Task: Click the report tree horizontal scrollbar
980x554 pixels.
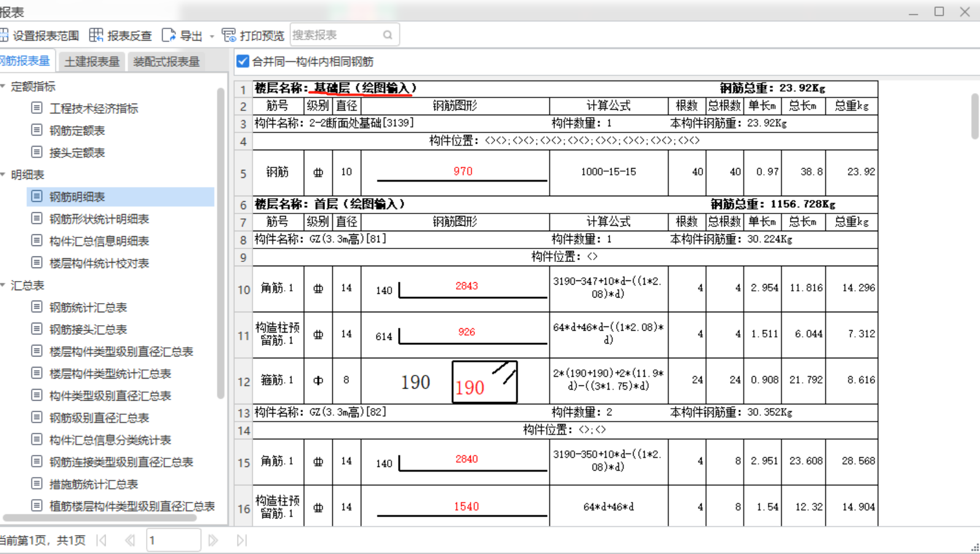Action: 100,517
